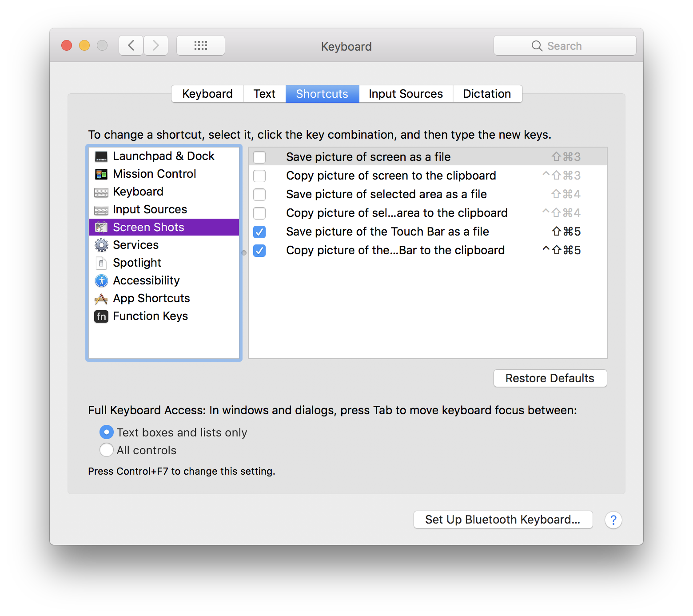
Task: Click the Input Sources category icon
Action: click(x=101, y=210)
